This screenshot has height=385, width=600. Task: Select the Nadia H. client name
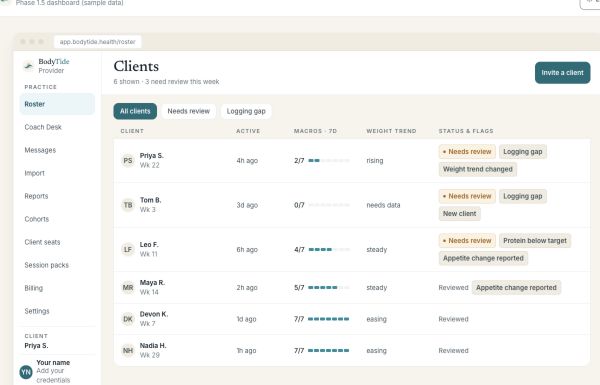[x=153, y=345]
